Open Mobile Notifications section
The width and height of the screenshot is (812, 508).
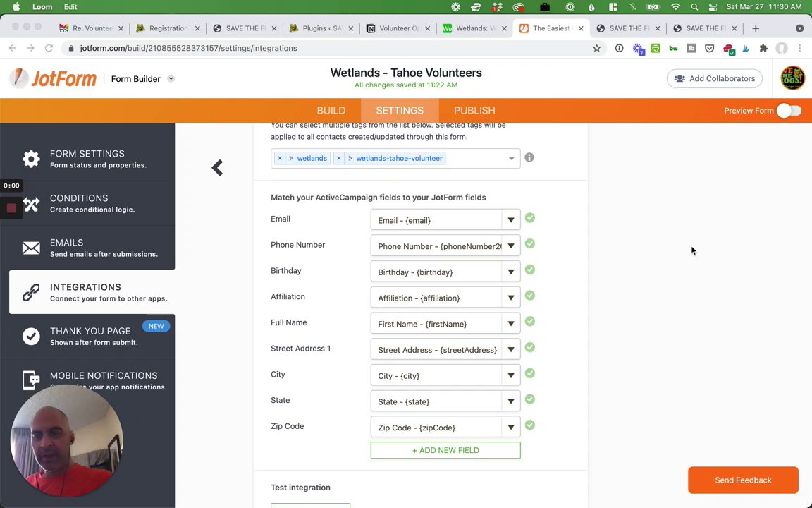87,380
